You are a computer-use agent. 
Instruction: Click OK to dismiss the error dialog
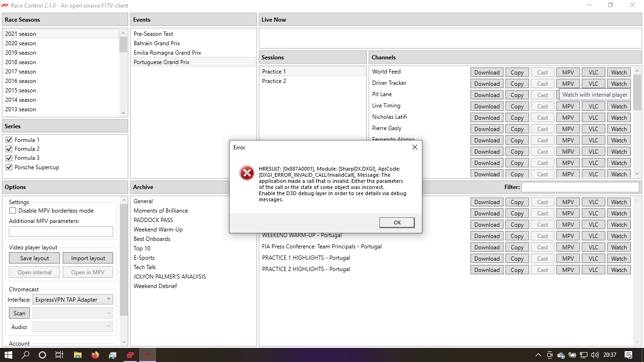pyautogui.click(x=396, y=222)
